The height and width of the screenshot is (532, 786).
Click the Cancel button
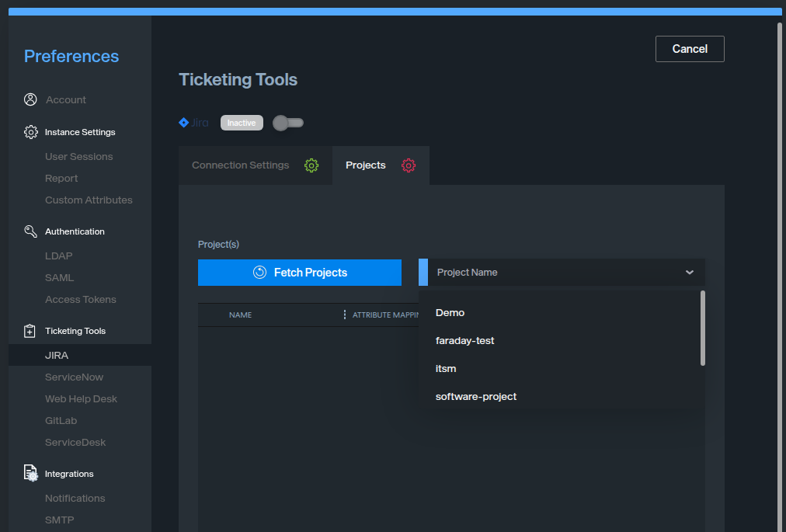point(689,49)
